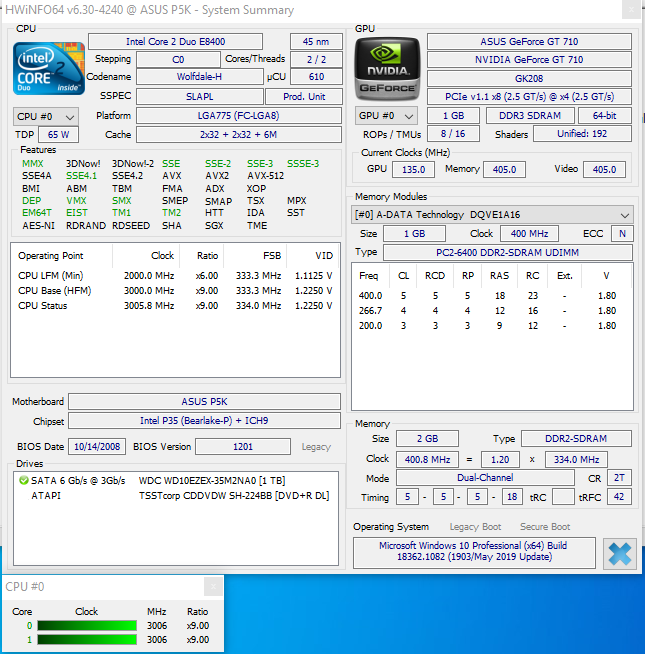Click the ASUS P5K motherboard field

click(x=208, y=402)
